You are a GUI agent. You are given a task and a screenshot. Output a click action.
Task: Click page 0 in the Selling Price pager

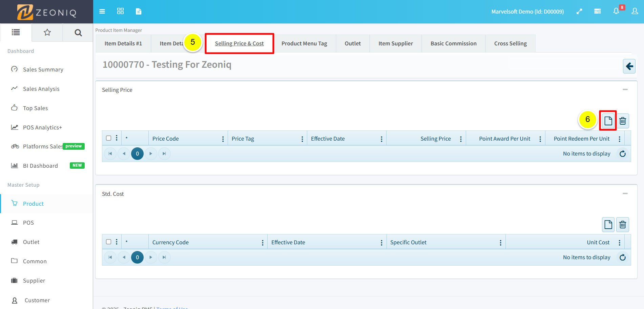pyautogui.click(x=137, y=153)
